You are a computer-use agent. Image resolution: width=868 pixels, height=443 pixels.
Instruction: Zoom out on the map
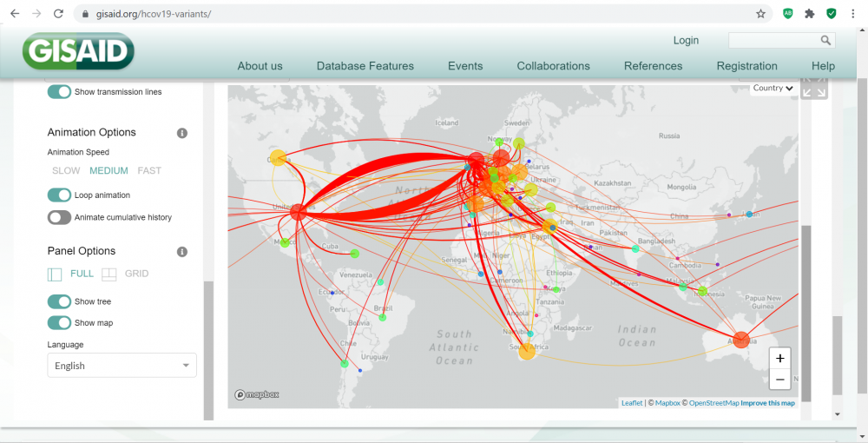[x=779, y=380]
